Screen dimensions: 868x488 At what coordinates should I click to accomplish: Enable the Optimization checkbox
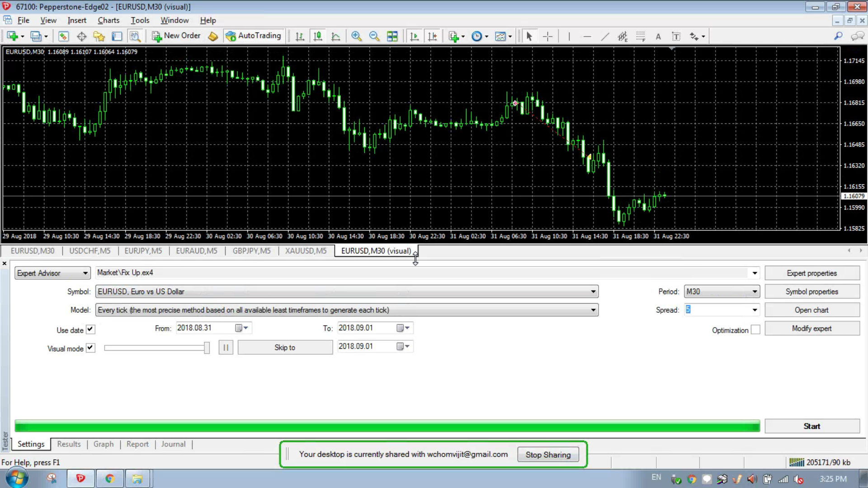755,330
